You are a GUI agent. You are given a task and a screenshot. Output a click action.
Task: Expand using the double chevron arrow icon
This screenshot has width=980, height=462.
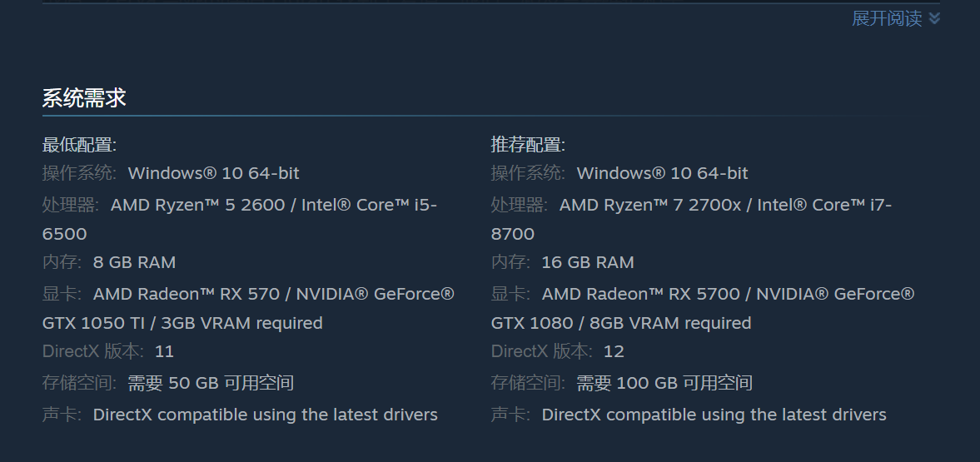[x=934, y=18]
